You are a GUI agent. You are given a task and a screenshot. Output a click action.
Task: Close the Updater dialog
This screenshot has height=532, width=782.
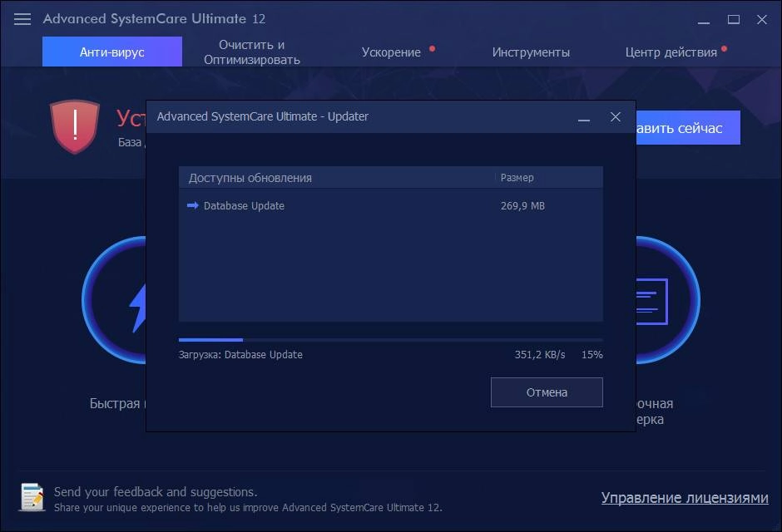[x=616, y=116]
